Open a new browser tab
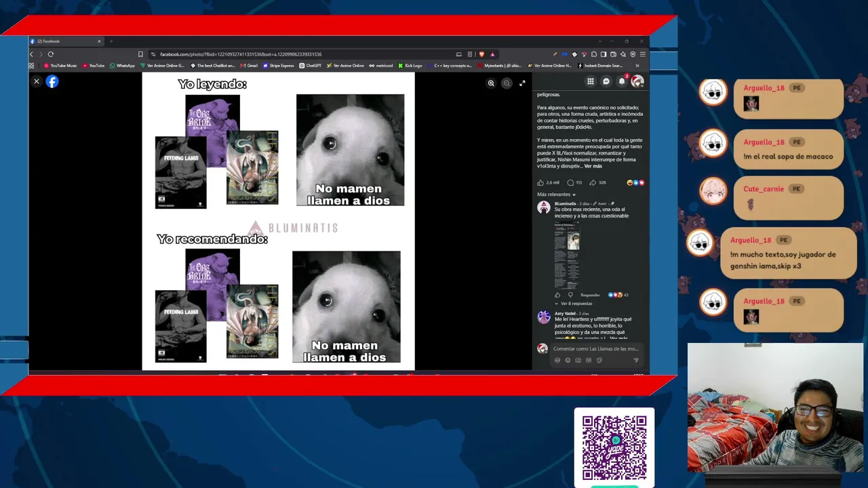868x488 pixels. pos(111,41)
